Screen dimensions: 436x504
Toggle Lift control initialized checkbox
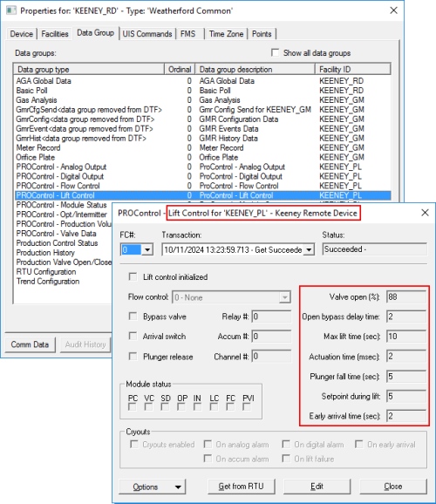133,276
